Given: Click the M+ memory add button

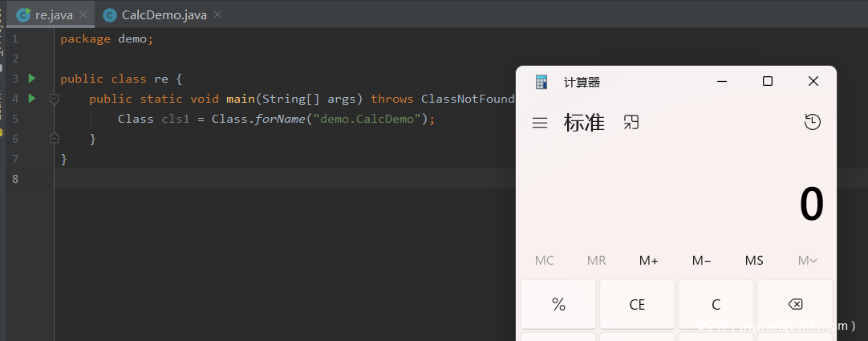Looking at the screenshot, I should click(648, 260).
